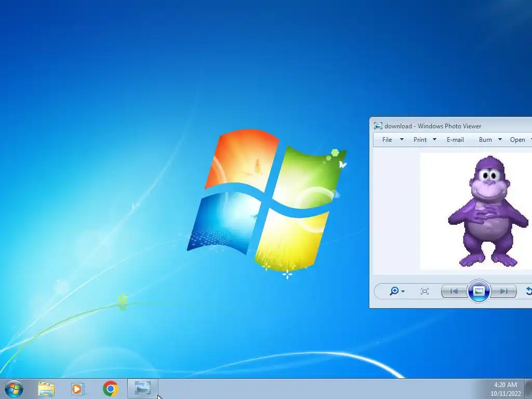Viewport: 532px width, 399px height.
Task: Click the Actual Size icon
Action: coord(424,291)
